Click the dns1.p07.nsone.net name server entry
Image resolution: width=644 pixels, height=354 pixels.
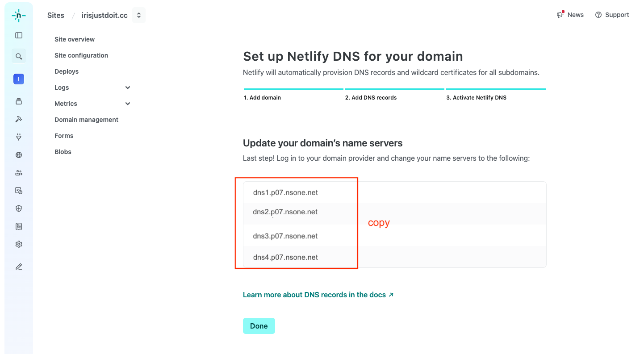coord(285,192)
